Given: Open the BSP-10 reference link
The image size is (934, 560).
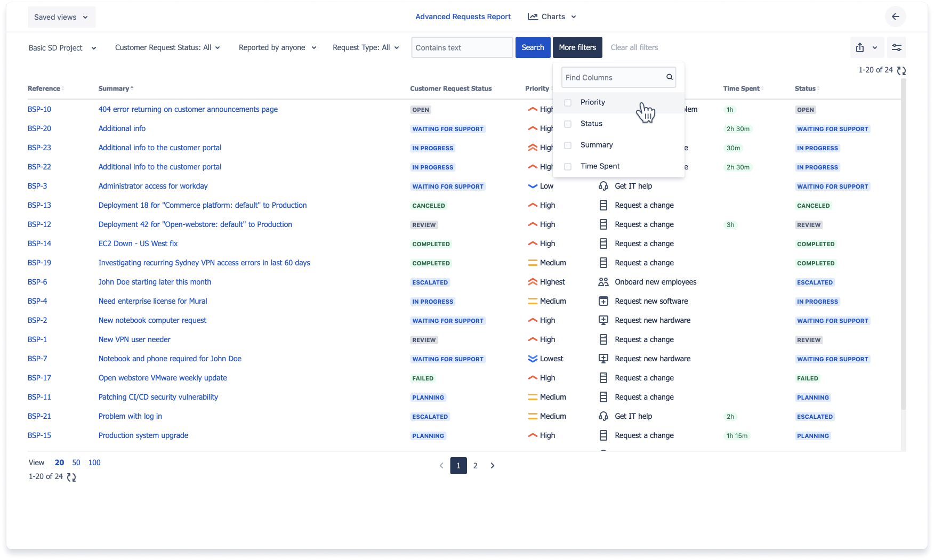Looking at the screenshot, I should click(39, 109).
